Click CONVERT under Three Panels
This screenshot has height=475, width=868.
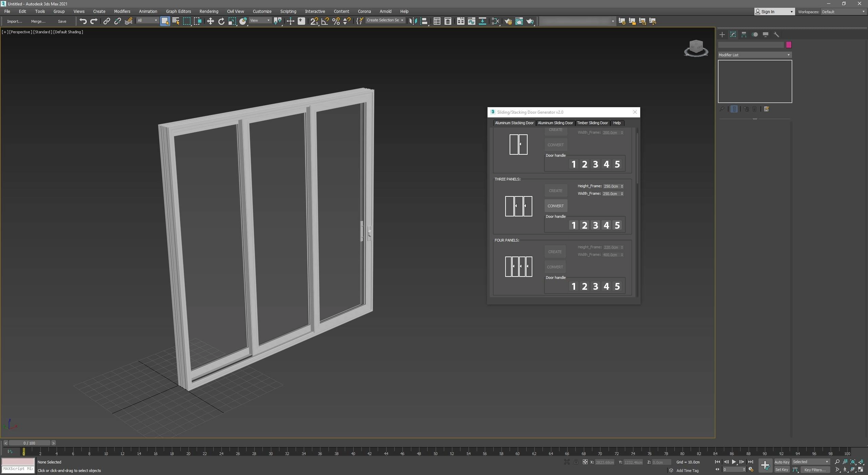(x=555, y=206)
